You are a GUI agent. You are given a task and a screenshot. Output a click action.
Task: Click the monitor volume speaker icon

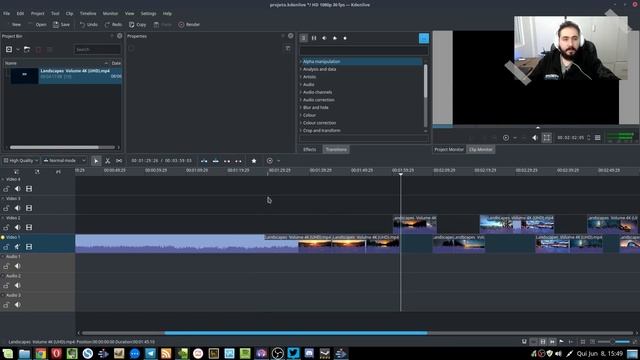pyautogui.click(x=534, y=138)
